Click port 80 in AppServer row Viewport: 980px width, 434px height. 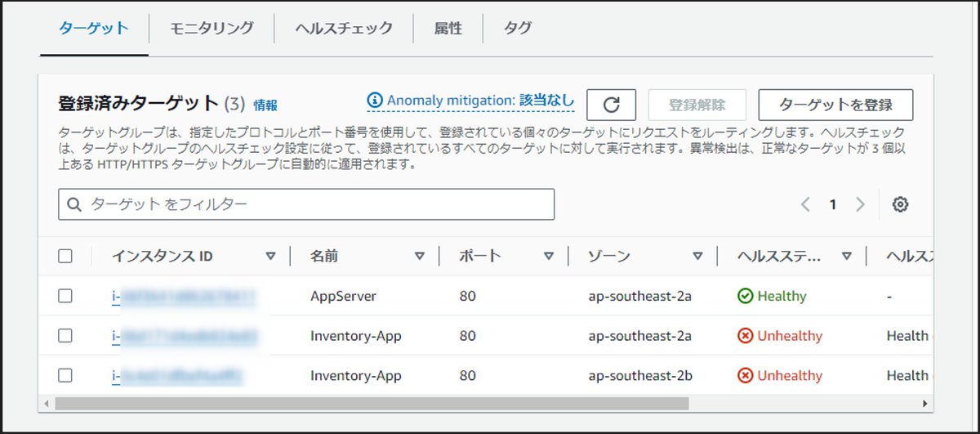(x=467, y=296)
